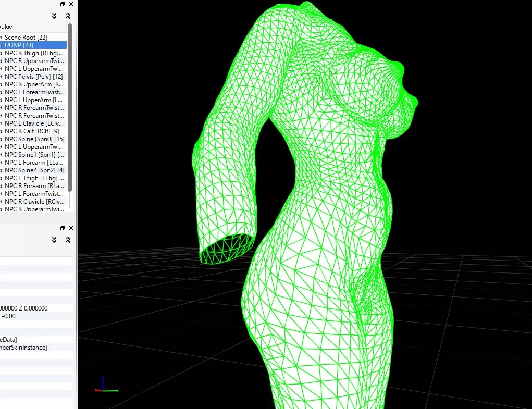
Task: Select the NPC Spine1 [Spn1] row
Action: click(x=33, y=155)
